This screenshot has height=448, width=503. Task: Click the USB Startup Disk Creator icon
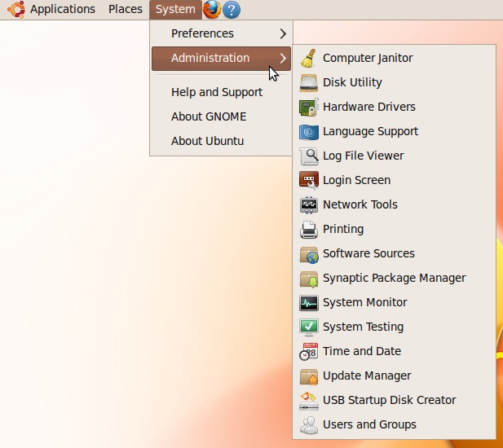[x=309, y=401]
